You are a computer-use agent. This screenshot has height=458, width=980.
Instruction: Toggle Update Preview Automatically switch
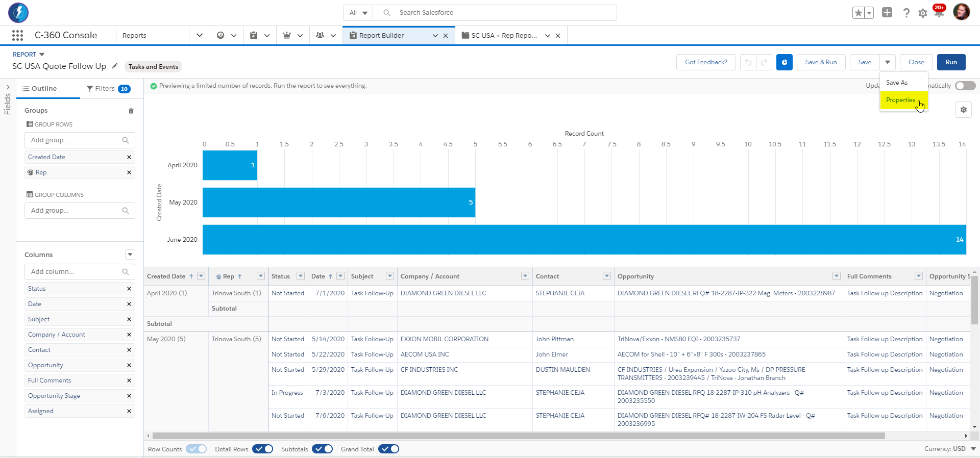click(965, 86)
